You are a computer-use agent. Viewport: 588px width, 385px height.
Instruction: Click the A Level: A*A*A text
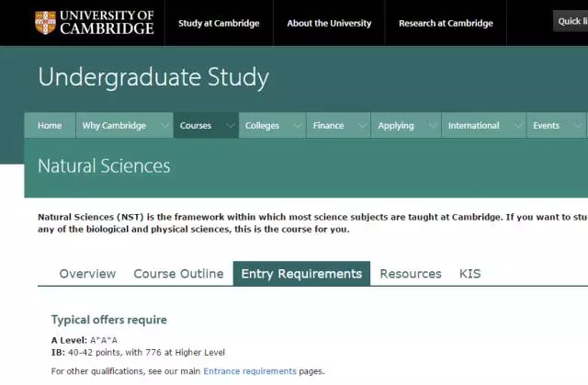click(85, 340)
